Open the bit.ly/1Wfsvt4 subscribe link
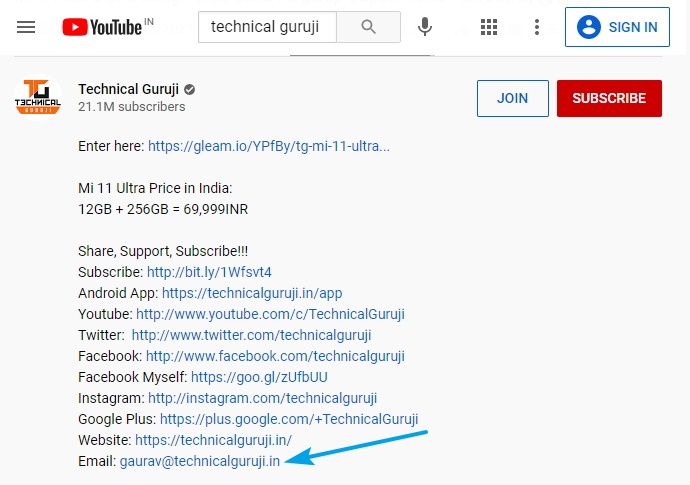The image size is (690, 485). (x=209, y=272)
